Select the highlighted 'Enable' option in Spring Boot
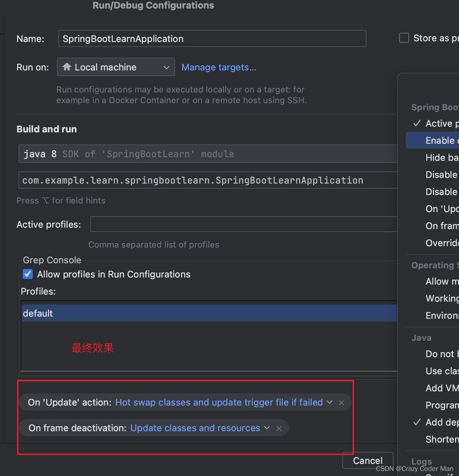Image resolution: width=459 pixels, height=476 pixels. [440, 140]
